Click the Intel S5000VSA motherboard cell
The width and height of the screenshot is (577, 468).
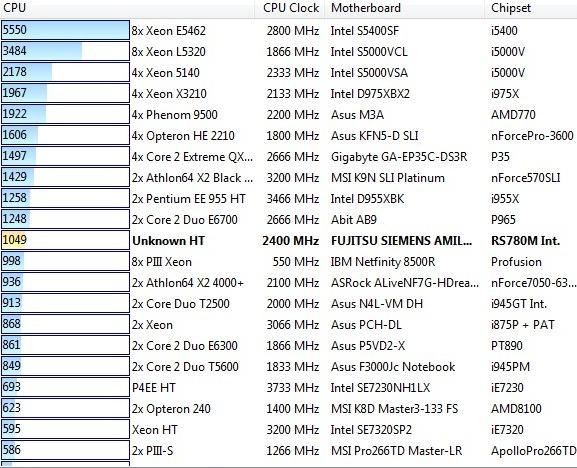369,72
